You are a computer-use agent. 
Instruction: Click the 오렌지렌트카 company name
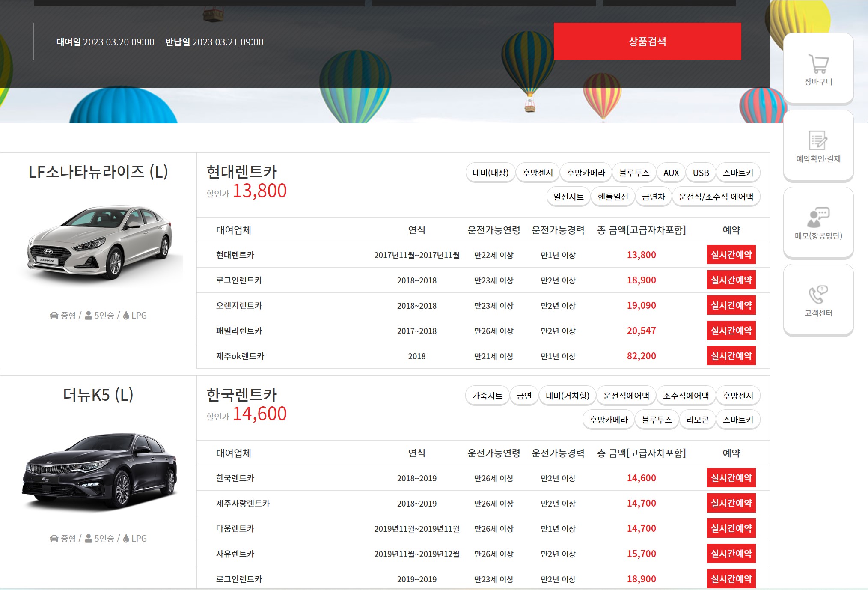pos(239,306)
